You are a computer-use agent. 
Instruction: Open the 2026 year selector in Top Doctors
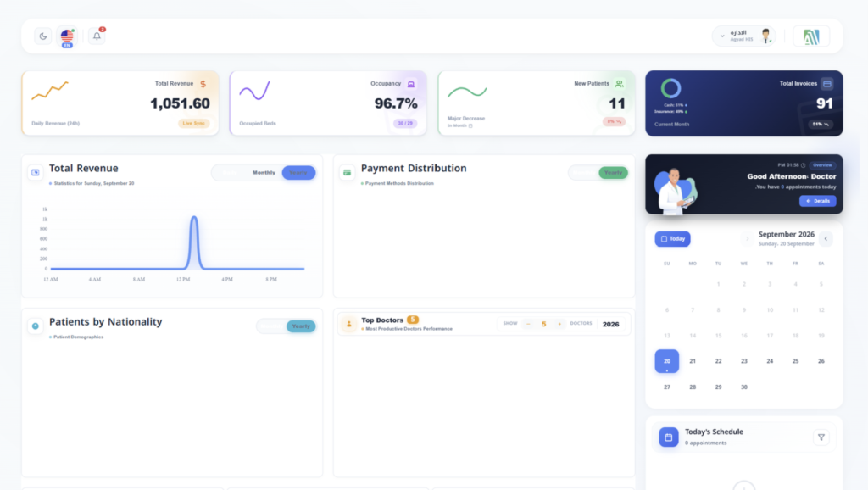(610, 324)
